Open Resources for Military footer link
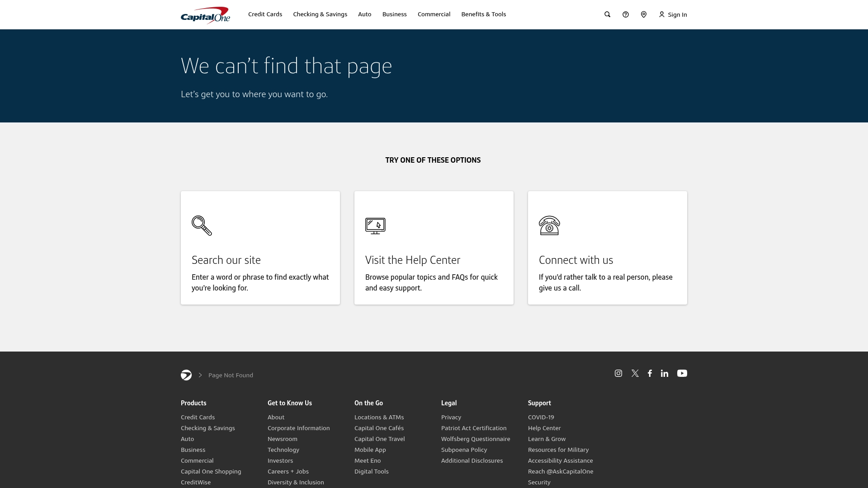This screenshot has height=488, width=868. 558,450
